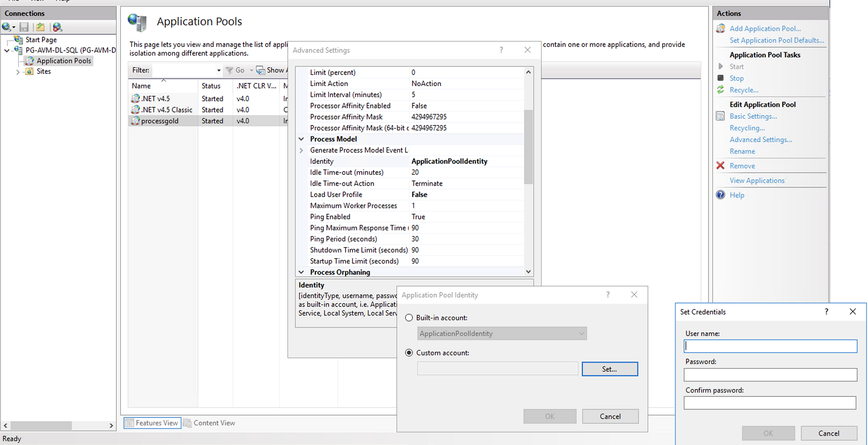Open the Advanced Settings... action link
This screenshot has width=868, height=445.
(x=761, y=140)
